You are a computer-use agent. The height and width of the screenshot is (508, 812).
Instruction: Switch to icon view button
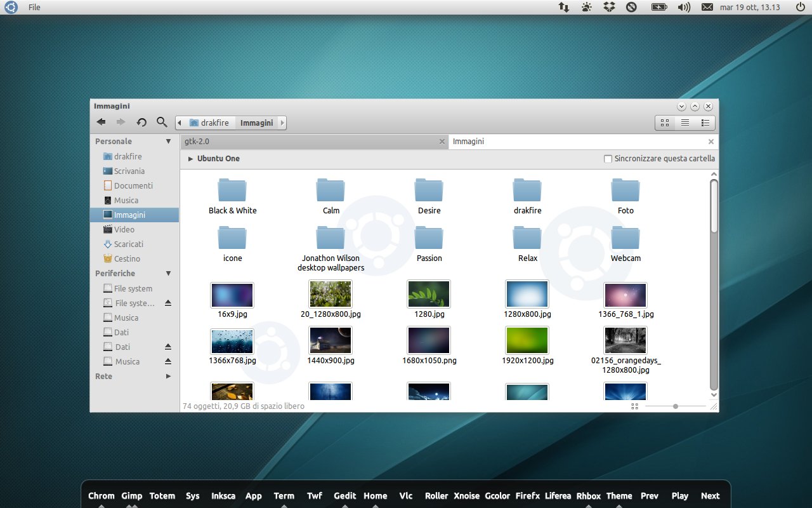click(x=665, y=123)
